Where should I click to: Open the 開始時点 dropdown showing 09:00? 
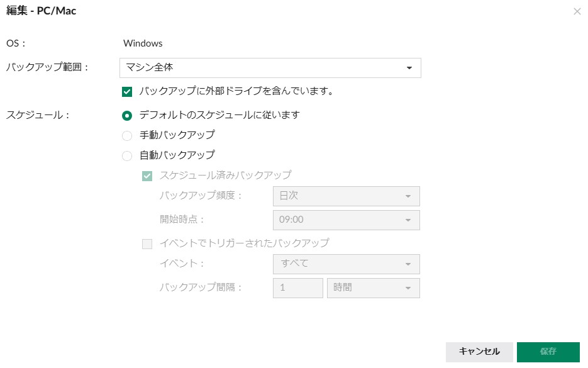coord(346,220)
